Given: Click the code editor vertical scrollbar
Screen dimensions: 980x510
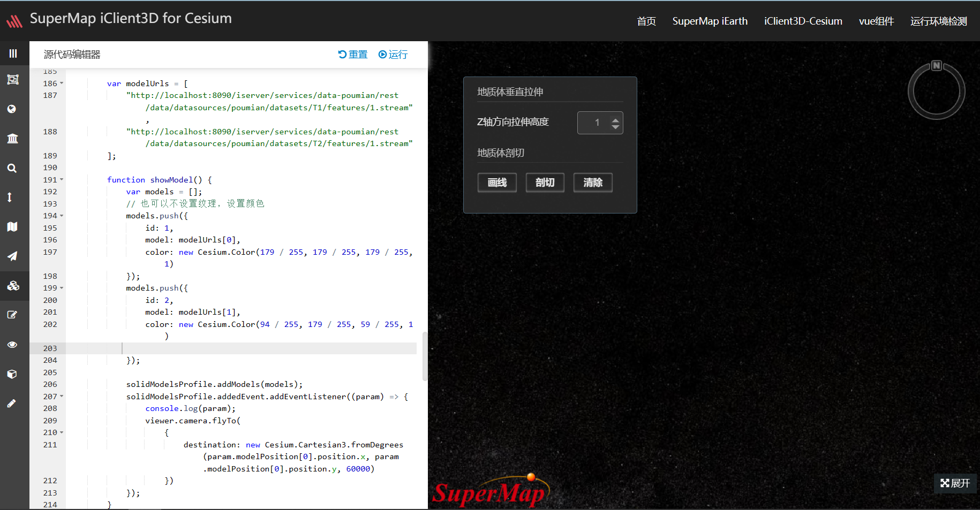Looking at the screenshot, I should point(425,356).
